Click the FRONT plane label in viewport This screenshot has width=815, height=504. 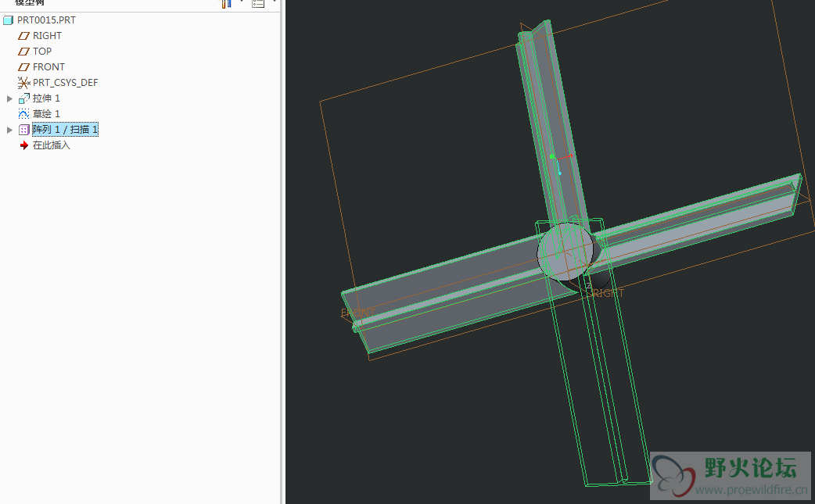click(x=357, y=313)
